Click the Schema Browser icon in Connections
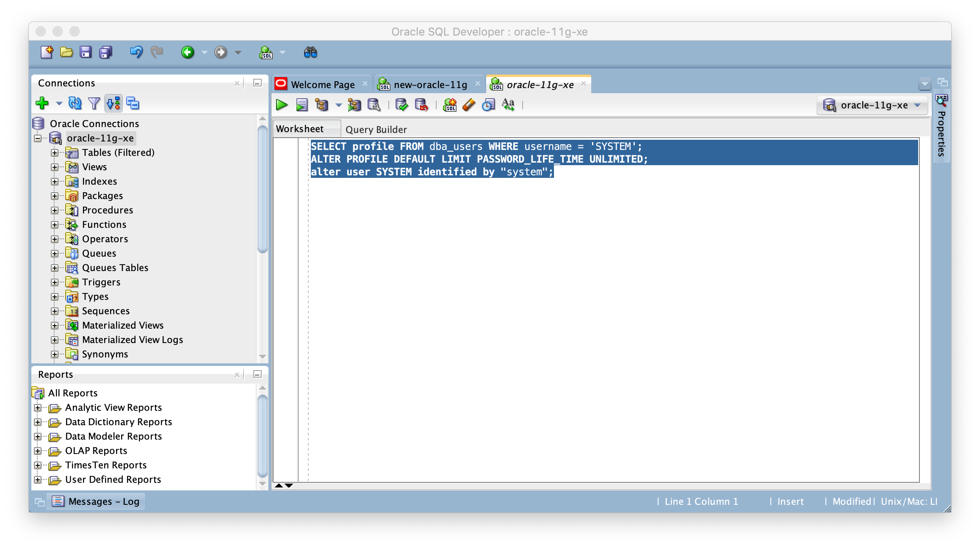This screenshot has height=548, width=980. click(114, 103)
